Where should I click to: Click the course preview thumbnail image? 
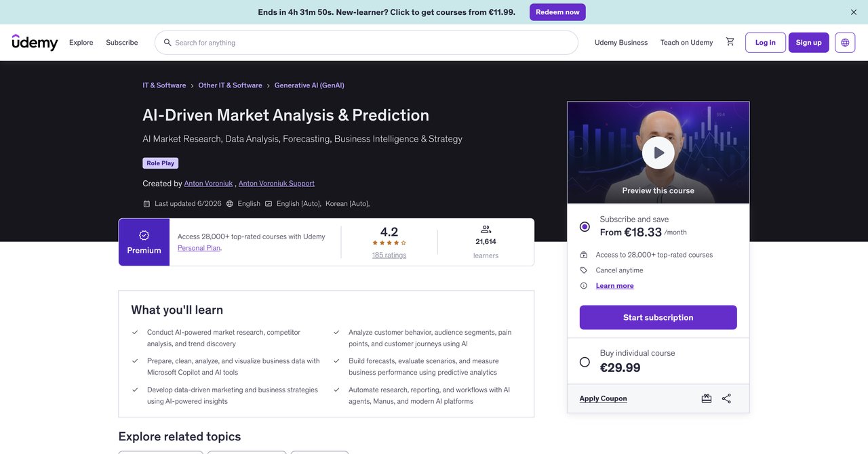[x=658, y=152]
